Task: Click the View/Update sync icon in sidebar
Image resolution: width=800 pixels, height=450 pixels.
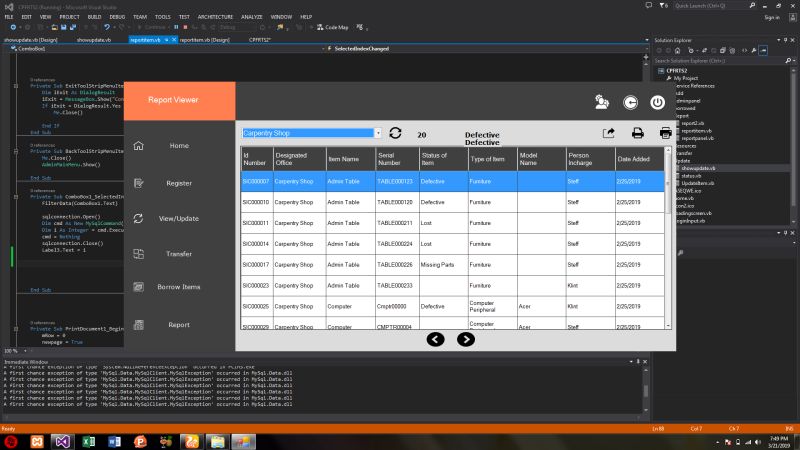Action: coord(138,218)
